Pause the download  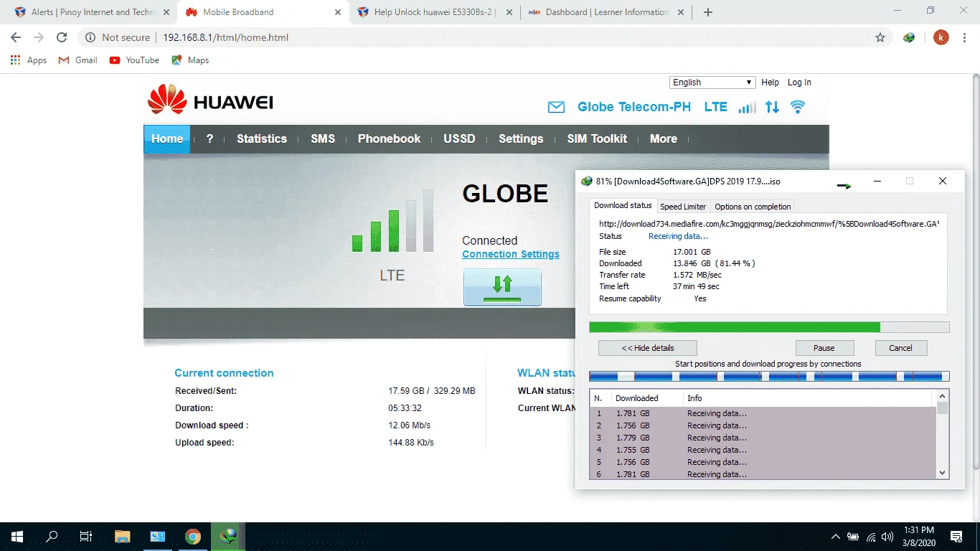pyautogui.click(x=824, y=348)
